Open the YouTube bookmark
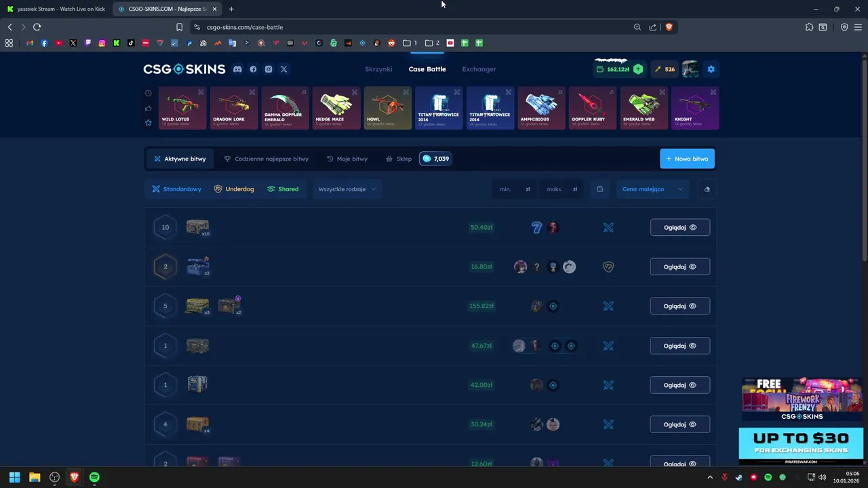 (59, 43)
